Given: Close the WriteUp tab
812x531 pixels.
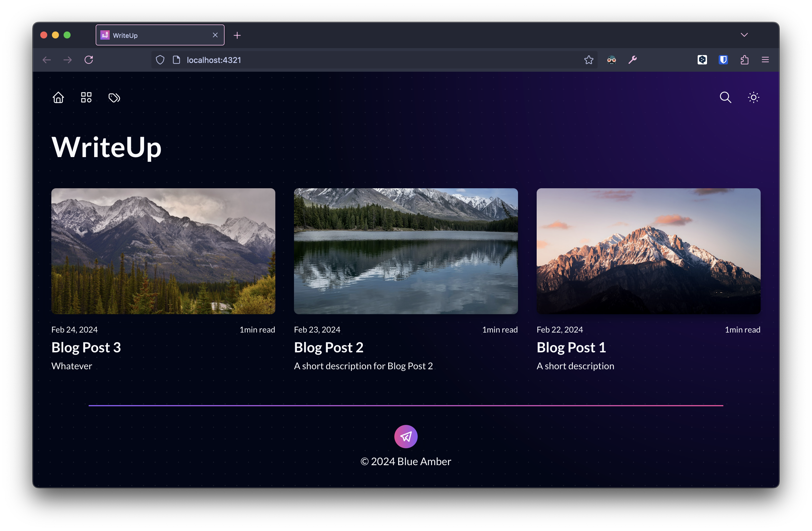Looking at the screenshot, I should pyautogui.click(x=215, y=35).
